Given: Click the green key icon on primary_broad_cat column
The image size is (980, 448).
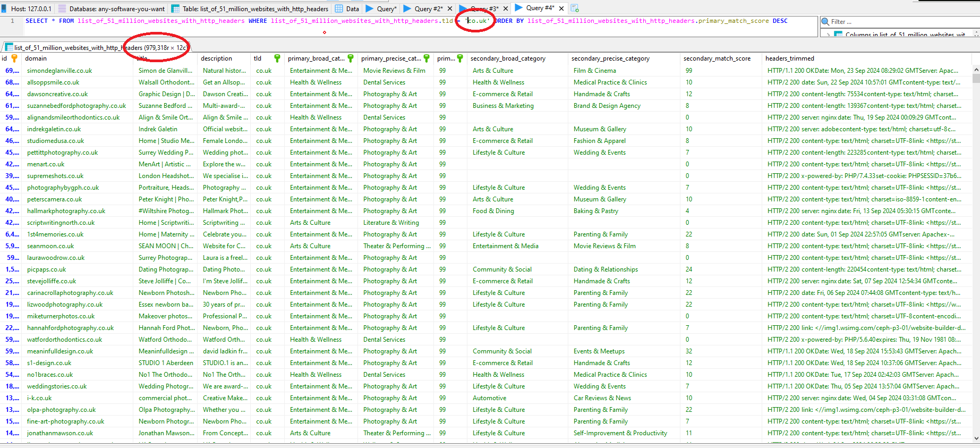Looking at the screenshot, I should click(351, 58).
